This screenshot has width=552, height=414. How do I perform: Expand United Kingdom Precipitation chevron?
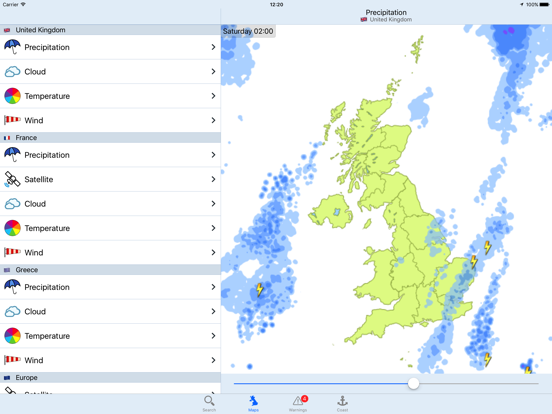(x=213, y=47)
